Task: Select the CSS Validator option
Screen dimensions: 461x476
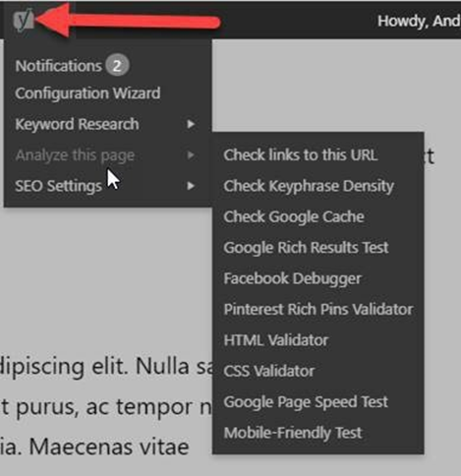Action: coord(269,371)
